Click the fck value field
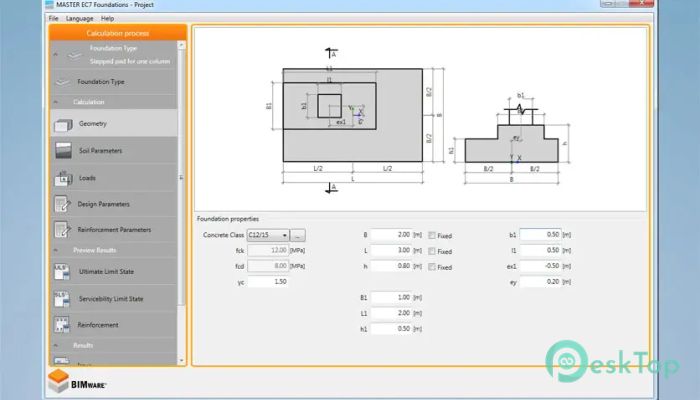This screenshot has width=700, height=400. click(268, 250)
